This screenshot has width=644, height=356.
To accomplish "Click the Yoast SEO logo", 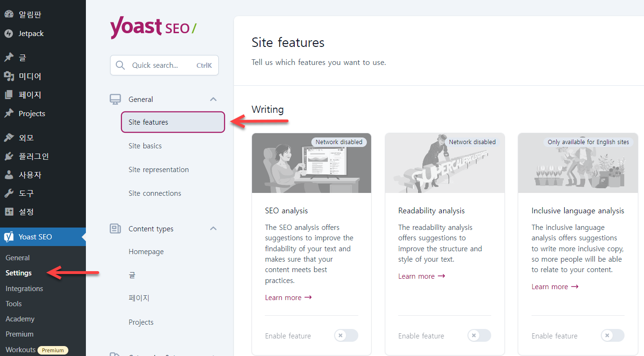I will pos(153,27).
